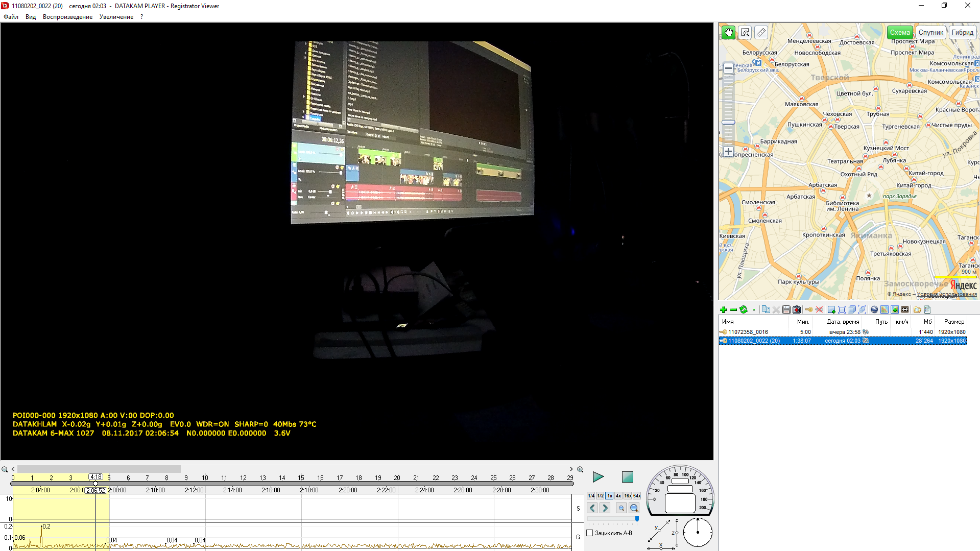Set playback speed to 1x
Viewport: 980px width, 551px height.
pyautogui.click(x=610, y=496)
